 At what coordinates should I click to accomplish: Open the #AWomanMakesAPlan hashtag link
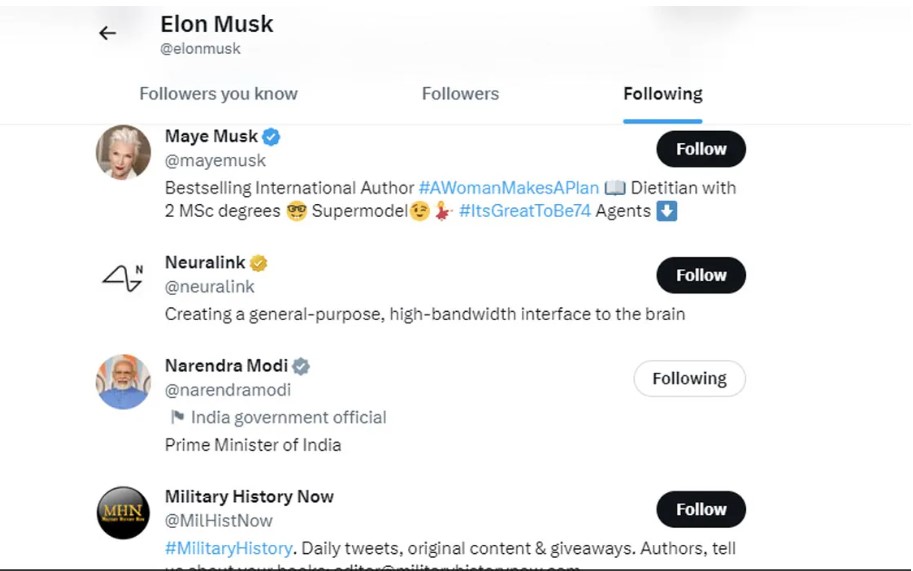click(x=508, y=187)
